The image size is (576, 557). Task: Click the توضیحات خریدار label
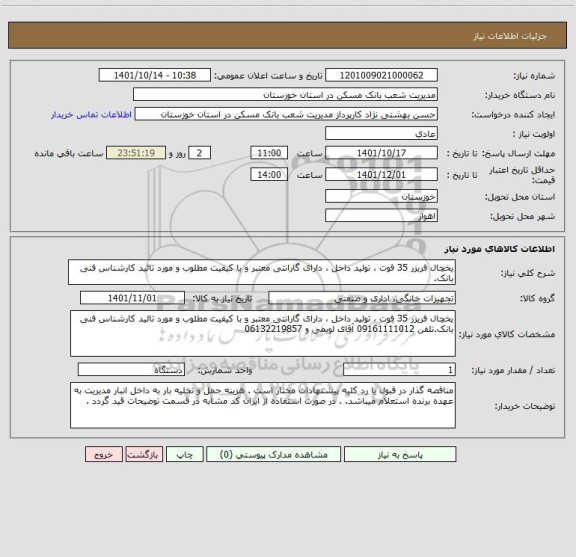tap(525, 406)
